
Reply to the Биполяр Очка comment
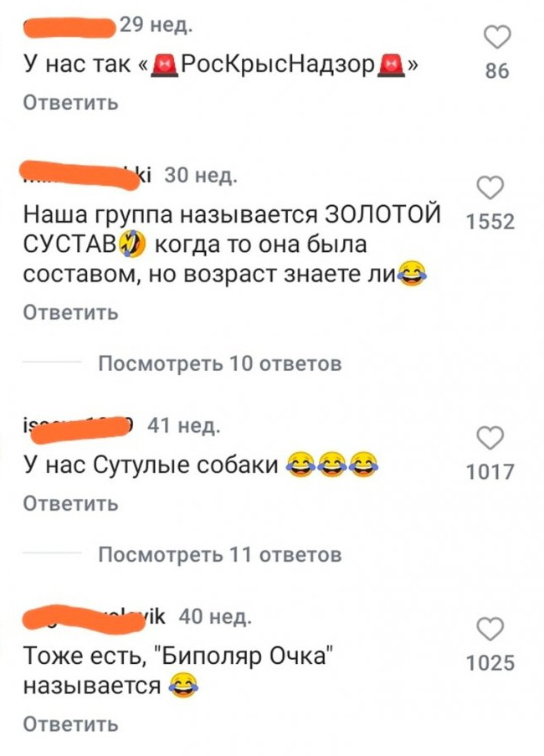tap(71, 723)
